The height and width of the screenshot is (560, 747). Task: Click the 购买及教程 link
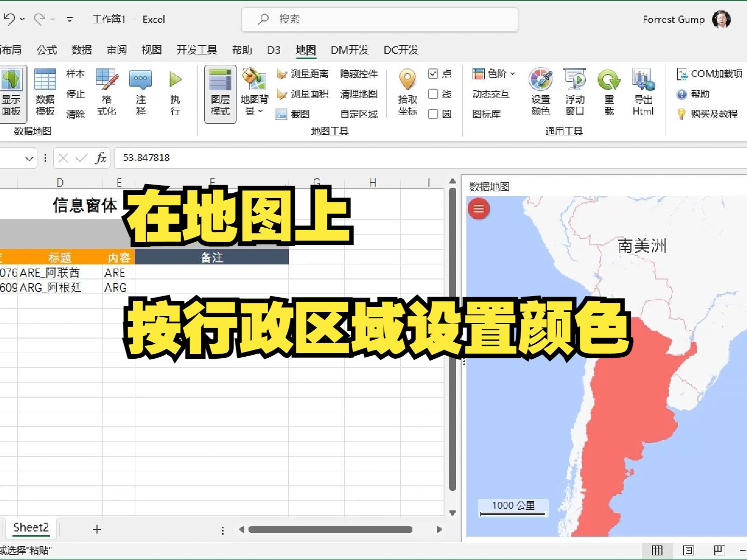[x=713, y=114]
